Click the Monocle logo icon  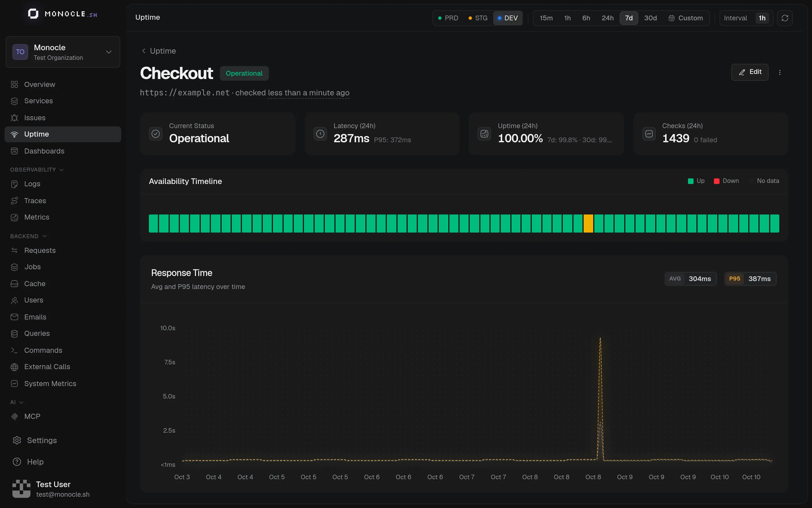(x=33, y=14)
